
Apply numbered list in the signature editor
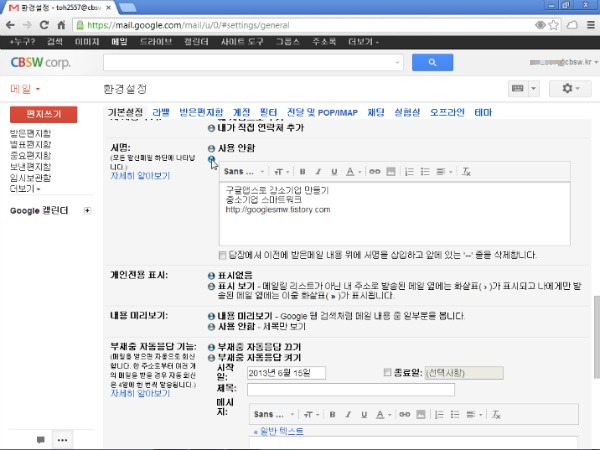coord(409,172)
